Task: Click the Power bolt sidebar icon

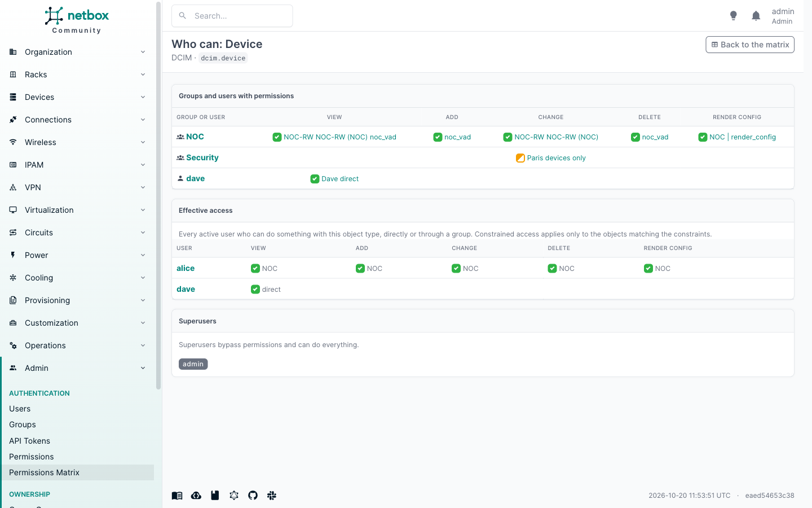Action: (13, 255)
